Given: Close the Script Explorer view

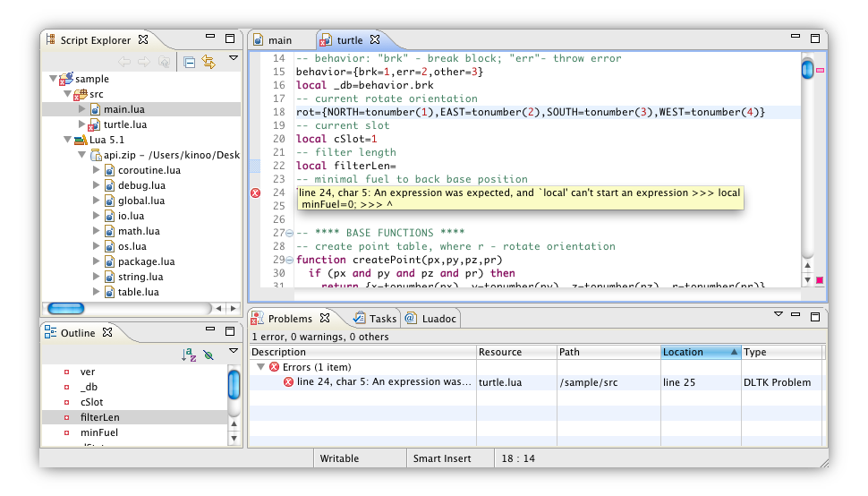Looking at the screenshot, I should coord(143,39).
